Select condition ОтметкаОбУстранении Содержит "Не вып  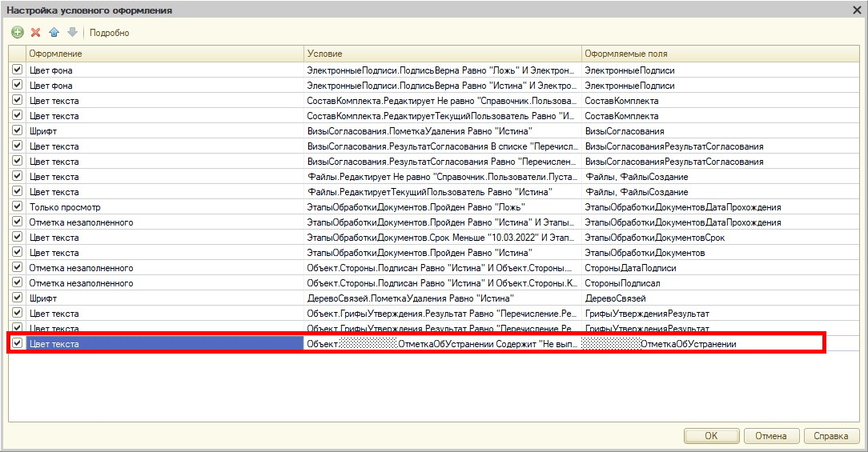point(442,343)
